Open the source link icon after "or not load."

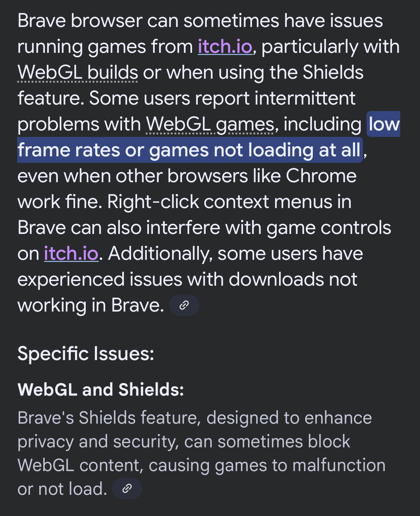[x=127, y=489]
